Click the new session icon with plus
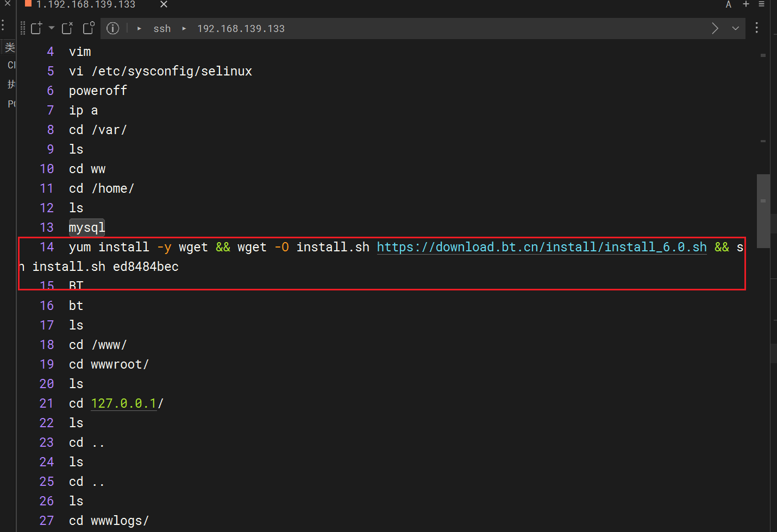This screenshot has height=532, width=777. click(36, 28)
